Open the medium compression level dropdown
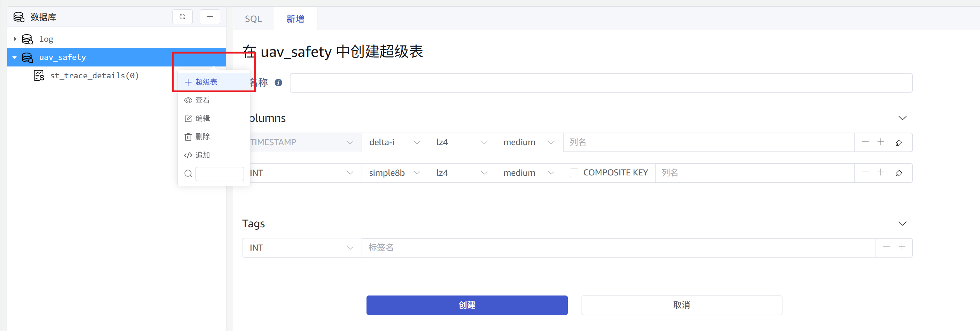This screenshot has width=980, height=331. [x=529, y=142]
